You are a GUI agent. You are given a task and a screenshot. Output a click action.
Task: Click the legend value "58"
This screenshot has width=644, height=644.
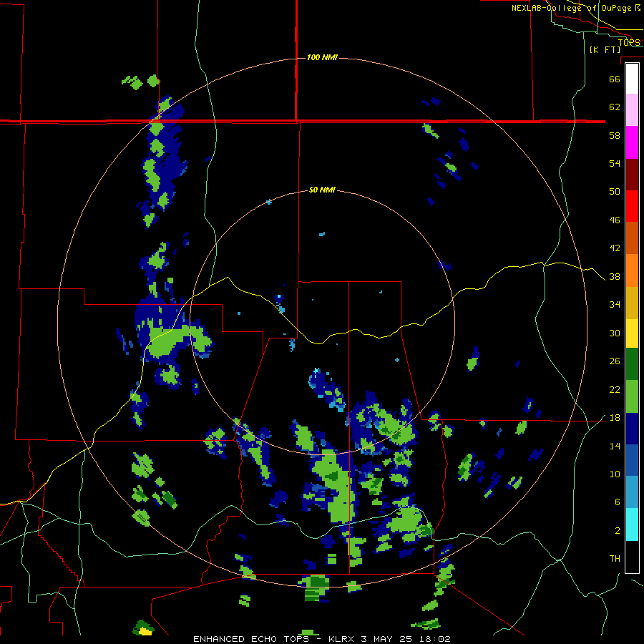(x=615, y=135)
